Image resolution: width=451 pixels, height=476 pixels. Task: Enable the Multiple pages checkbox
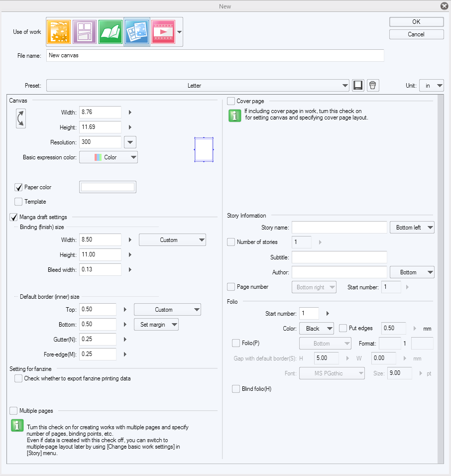[x=13, y=411]
